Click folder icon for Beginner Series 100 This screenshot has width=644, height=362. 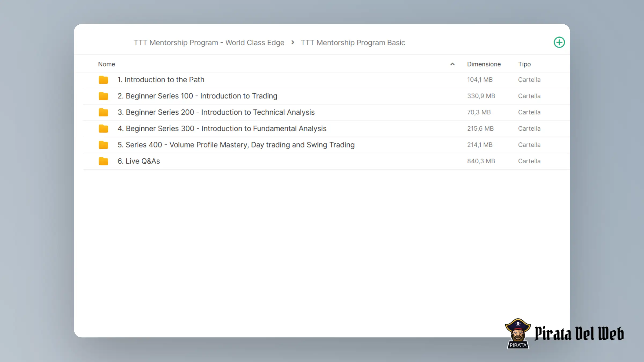(103, 96)
